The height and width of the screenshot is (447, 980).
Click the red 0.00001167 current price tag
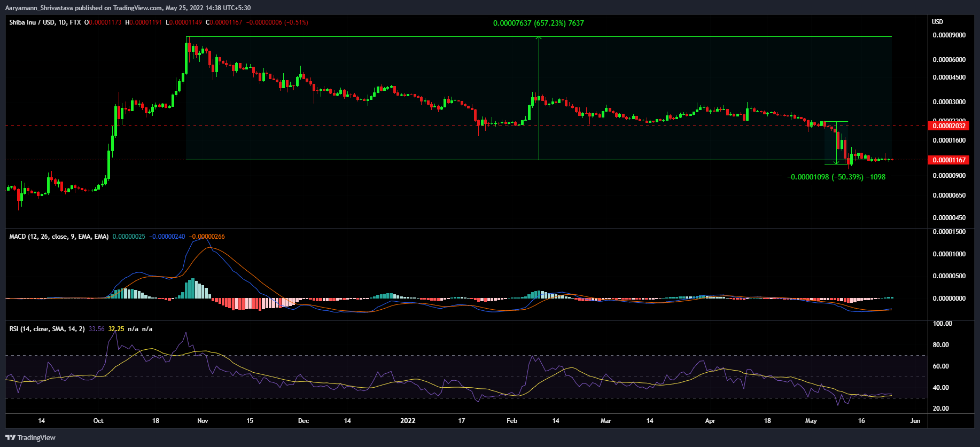click(x=948, y=160)
